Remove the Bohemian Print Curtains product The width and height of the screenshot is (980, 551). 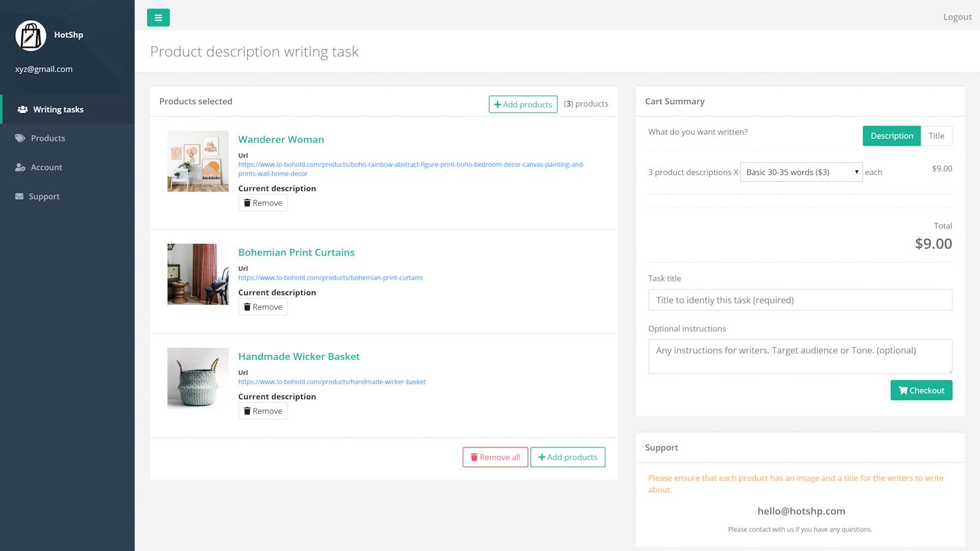pos(263,307)
